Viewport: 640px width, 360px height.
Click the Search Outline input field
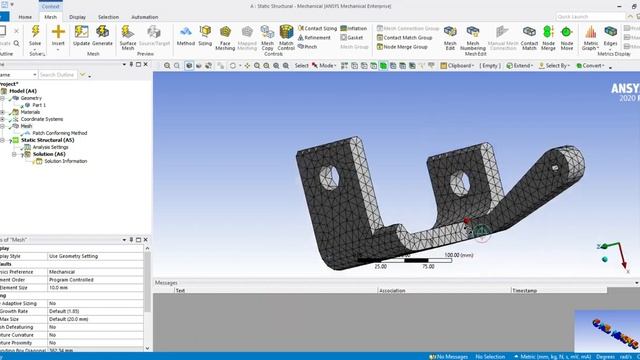(58, 75)
